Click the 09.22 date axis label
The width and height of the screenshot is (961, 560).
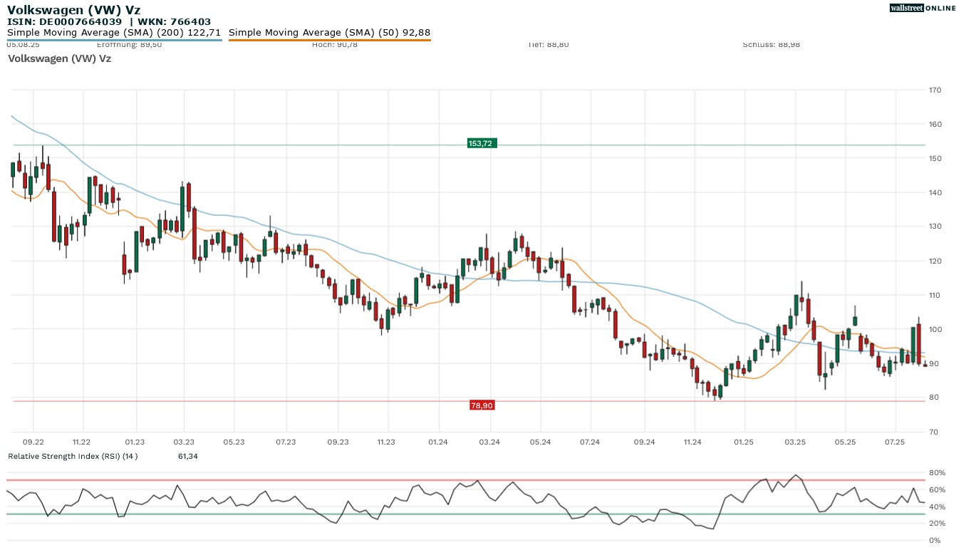[x=33, y=442]
